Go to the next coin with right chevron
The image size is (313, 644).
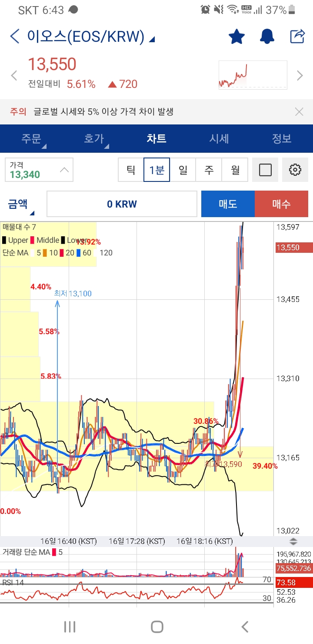[300, 76]
